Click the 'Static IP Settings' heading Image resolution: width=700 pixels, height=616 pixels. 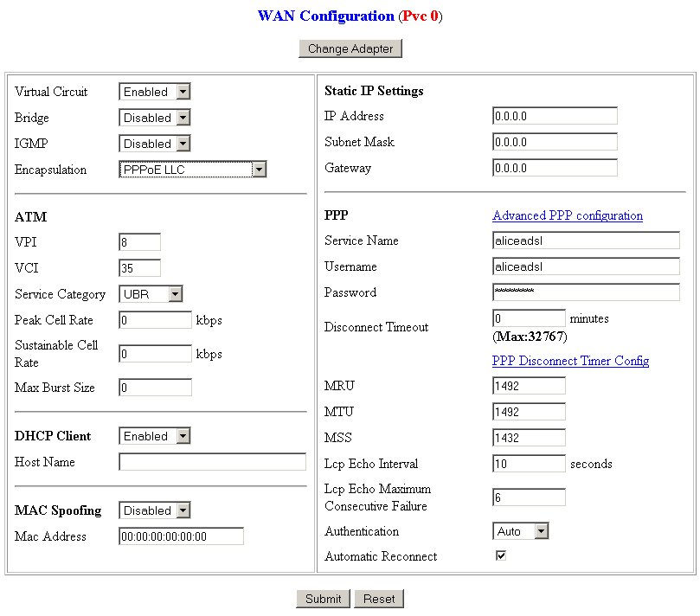[374, 91]
